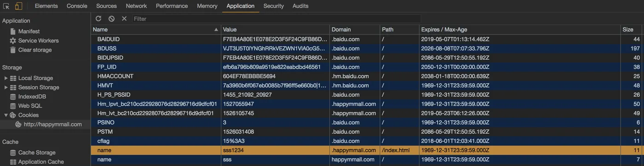Image resolution: width=644 pixels, height=166 pixels.
Task: Expand the Local Storage tree
Action: (x=6, y=78)
